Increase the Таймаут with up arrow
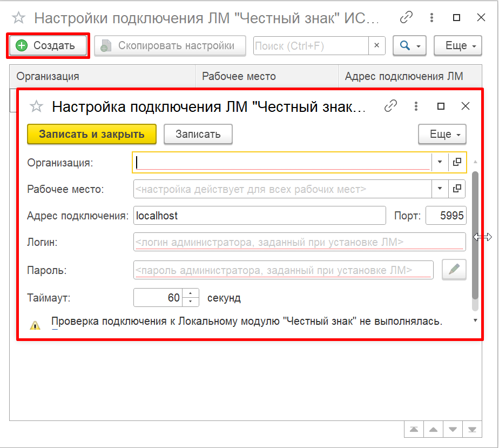The width and height of the screenshot is (499, 448). tap(191, 293)
